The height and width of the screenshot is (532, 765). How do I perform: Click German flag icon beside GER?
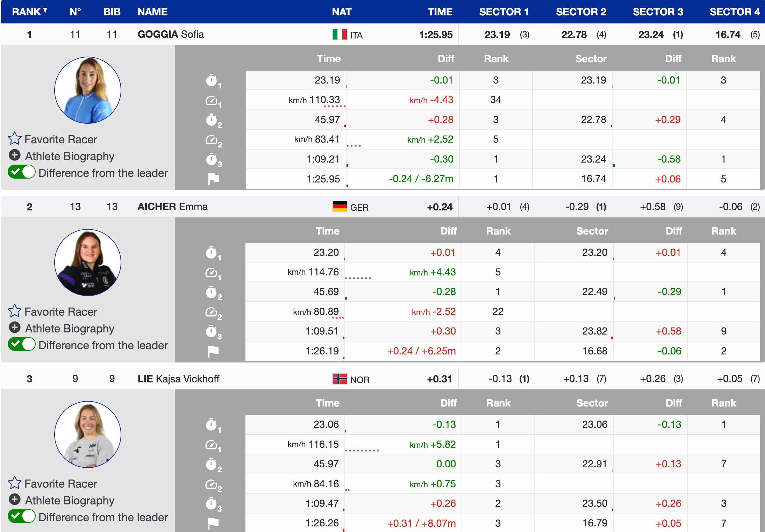point(339,207)
